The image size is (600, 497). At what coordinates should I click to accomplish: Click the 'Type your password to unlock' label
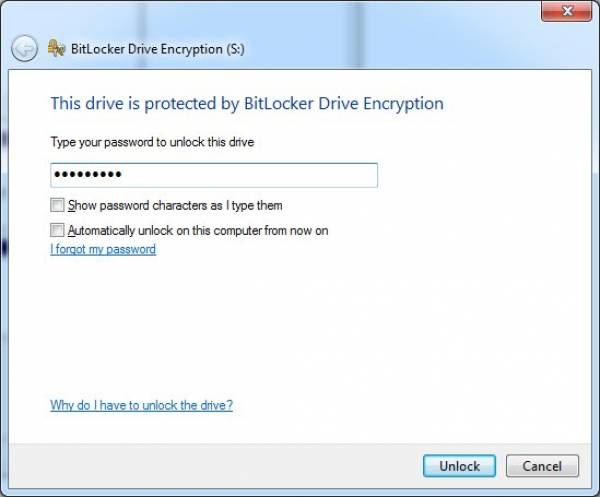click(152, 142)
